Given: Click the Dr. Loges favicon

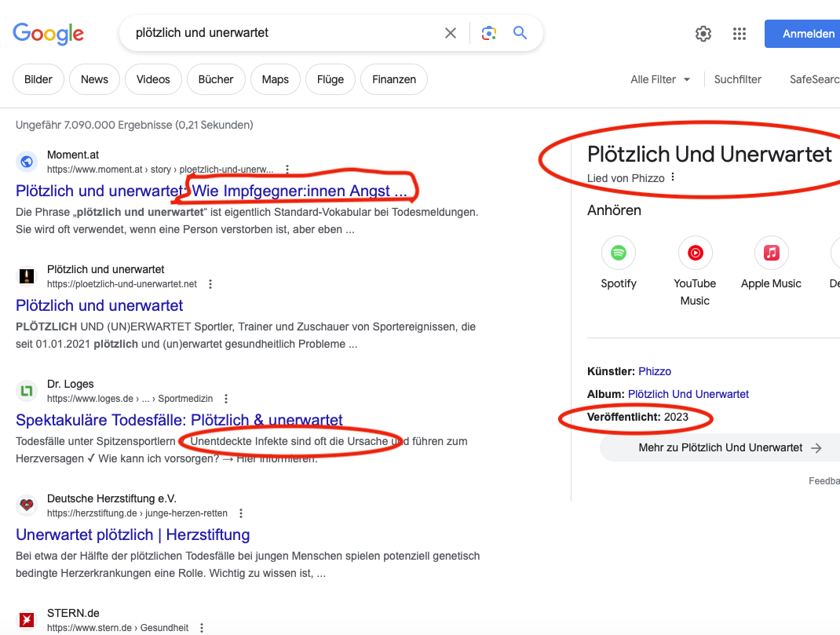Looking at the screenshot, I should click(x=26, y=390).
